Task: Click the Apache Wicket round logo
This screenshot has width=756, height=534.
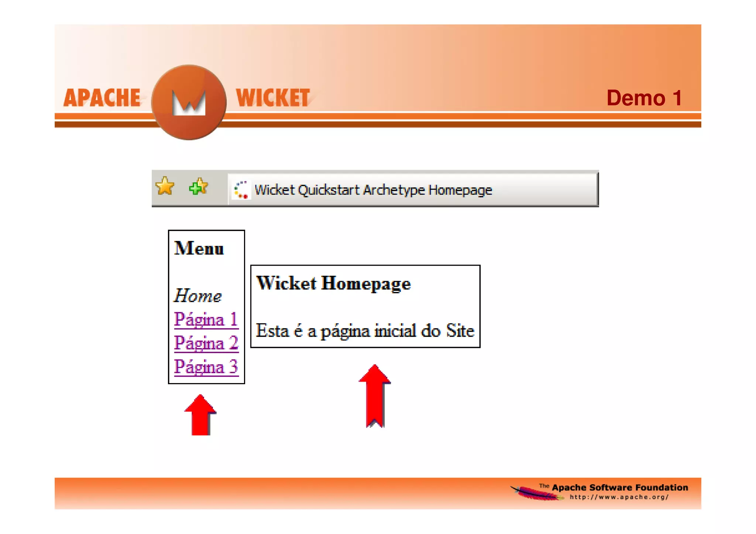Action: (189, 102)
